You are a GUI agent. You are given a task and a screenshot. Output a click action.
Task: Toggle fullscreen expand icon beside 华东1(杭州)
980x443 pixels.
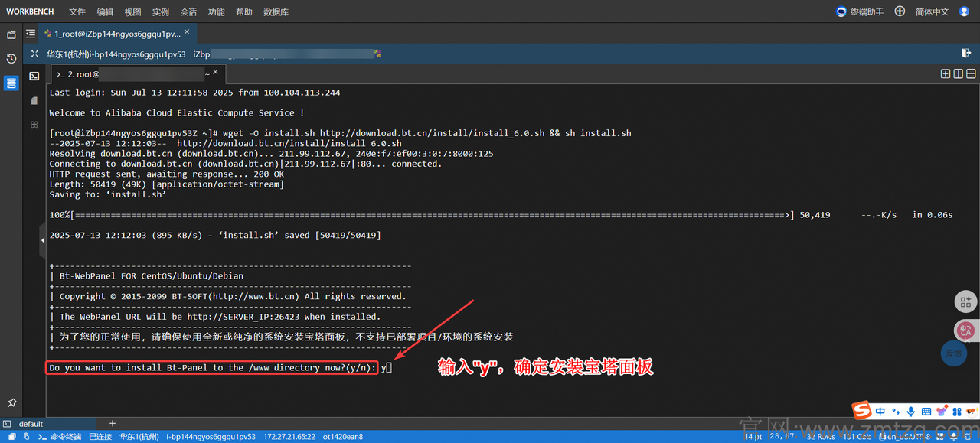34,54
